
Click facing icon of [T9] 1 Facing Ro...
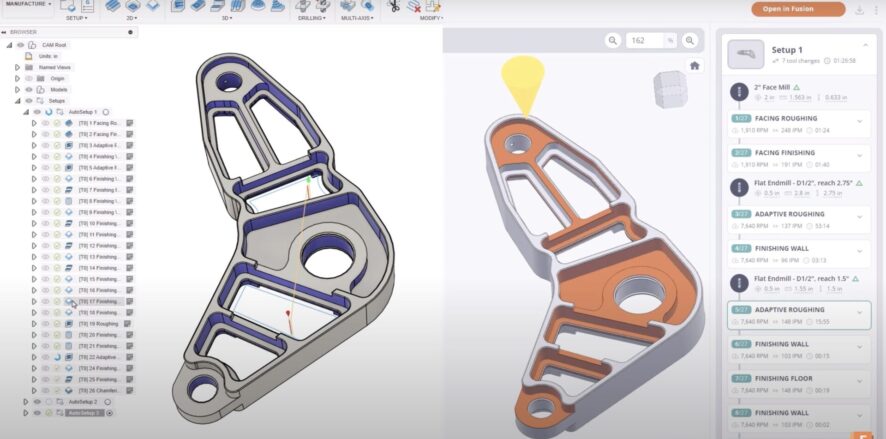pyautogui.click(x=68, y=123)
